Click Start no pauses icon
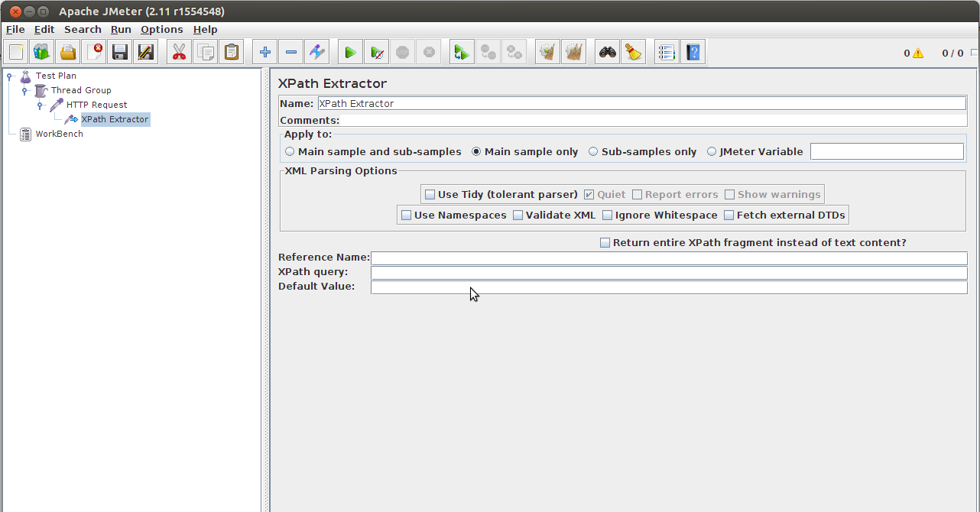980x512 pixels. [x=376, y=53]
